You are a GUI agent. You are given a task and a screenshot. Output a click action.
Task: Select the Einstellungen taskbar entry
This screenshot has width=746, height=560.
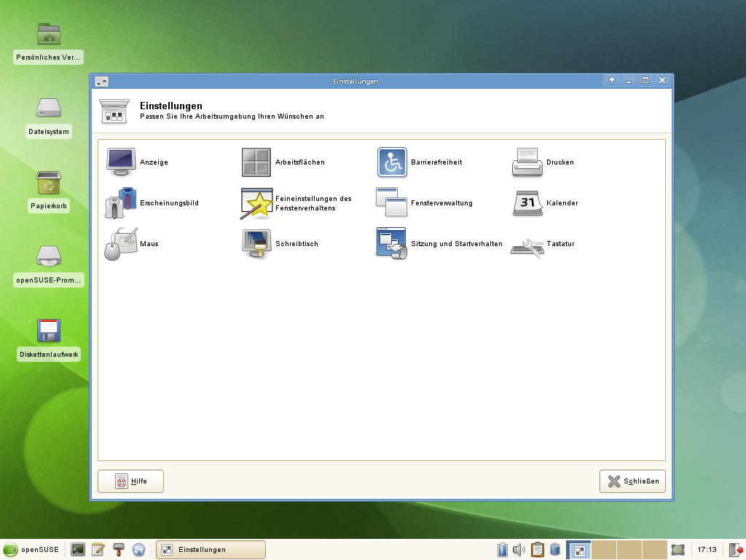[x=210, y=550]
